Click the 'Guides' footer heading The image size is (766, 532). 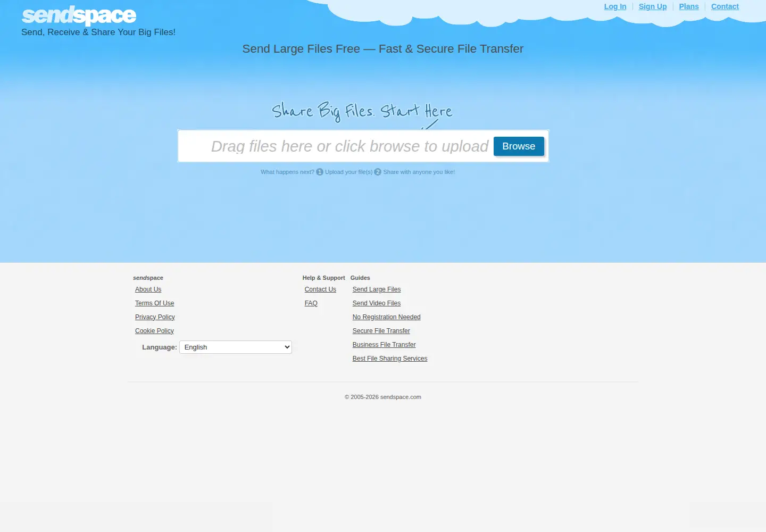pyautogui.click(x=360, y=278)
